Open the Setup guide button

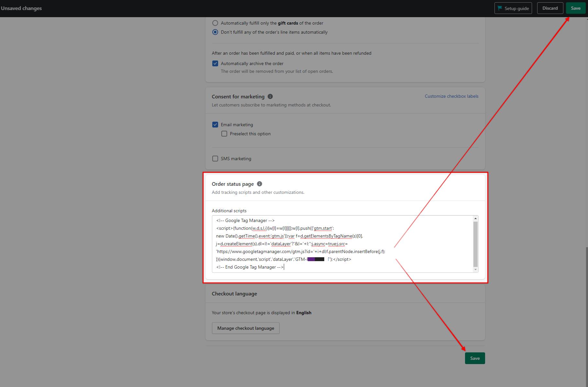pos(513,8)
